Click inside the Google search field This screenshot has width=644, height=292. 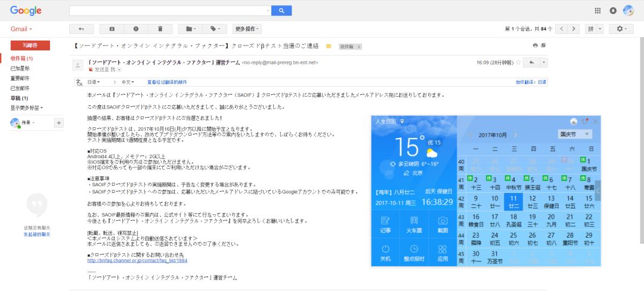(x=170, y=11)
